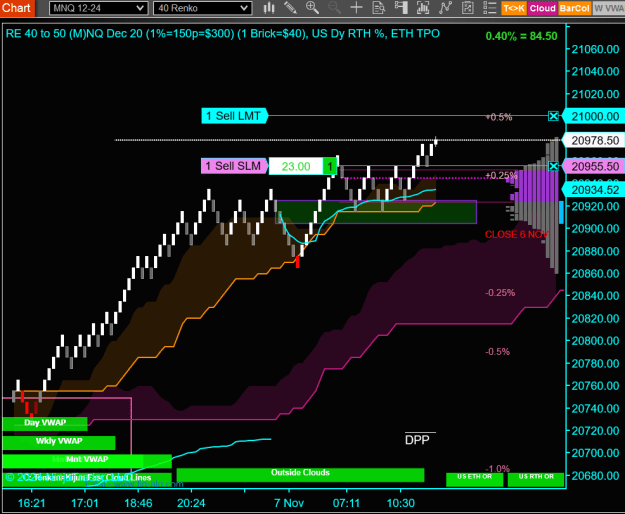Click the 7 Nov date on time axis
Image resolution: width=625 pixels, height=514 pixels.
click(x=289, y=503)
